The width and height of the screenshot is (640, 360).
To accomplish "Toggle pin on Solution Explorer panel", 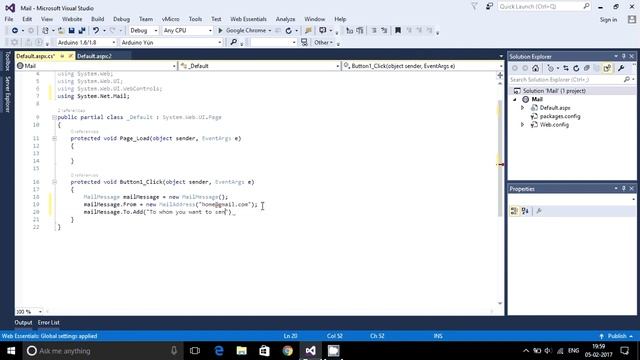I will [x=624, y=56].
